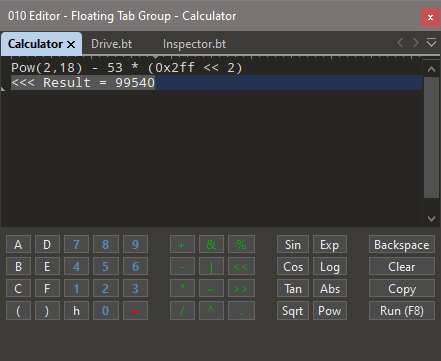This screenshot has height=361, width=441.
Task: Insert the Sqrt function
Action: tap(293, 310)
